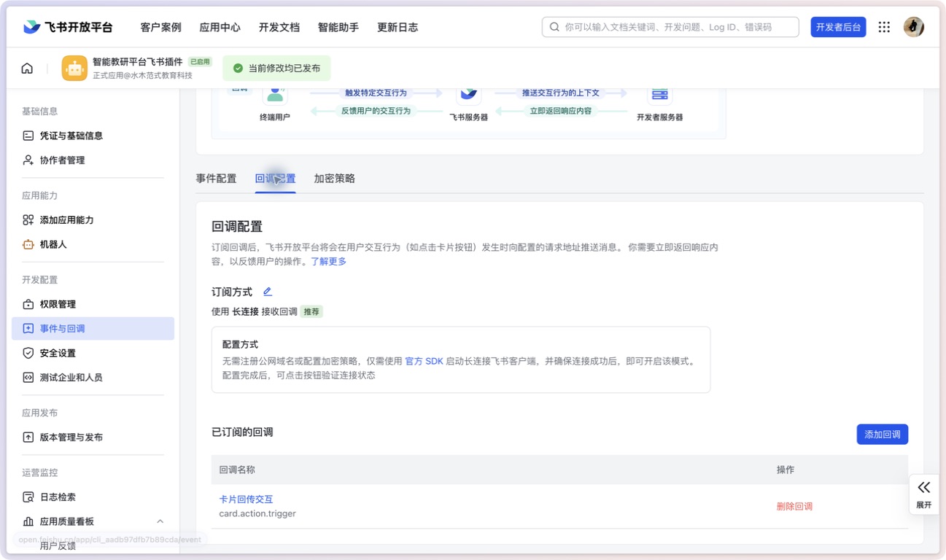
Task: Open 更新日志 in top navigation
Action: [x=397, y=27]
